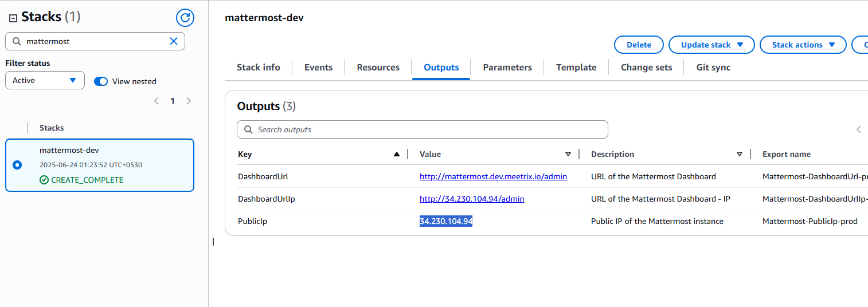Toggle the View nested switch

pyautogui.click(x=101, y=81)
